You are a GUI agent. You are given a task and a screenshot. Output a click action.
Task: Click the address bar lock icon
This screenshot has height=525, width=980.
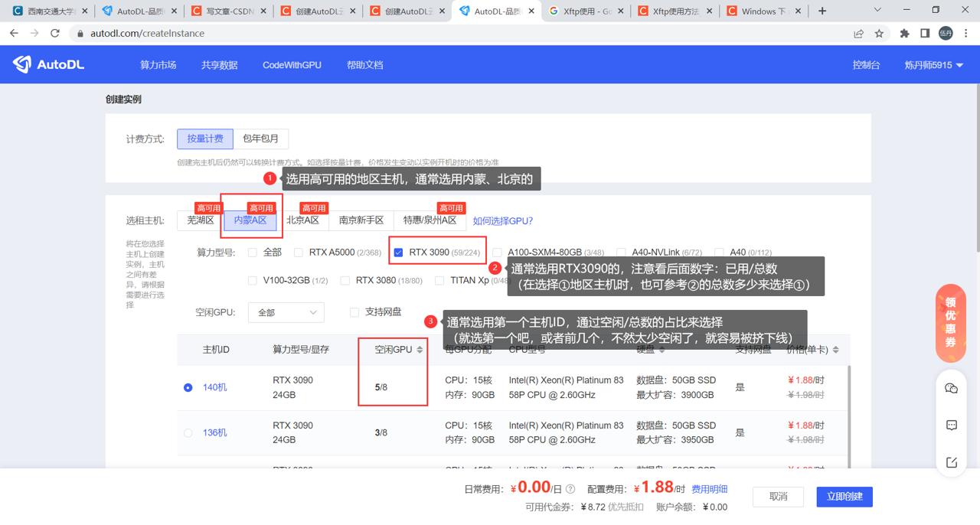pos(80,34)
